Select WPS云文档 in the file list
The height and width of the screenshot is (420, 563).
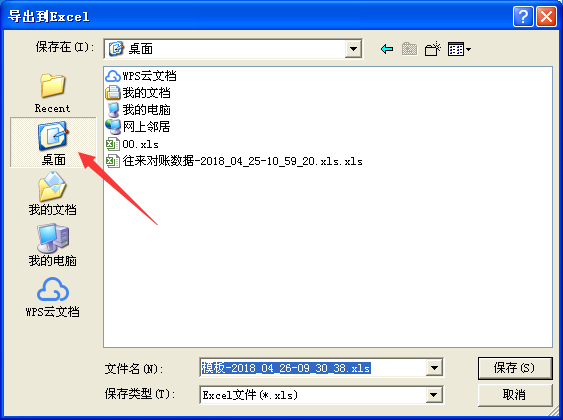coord(141,76)
